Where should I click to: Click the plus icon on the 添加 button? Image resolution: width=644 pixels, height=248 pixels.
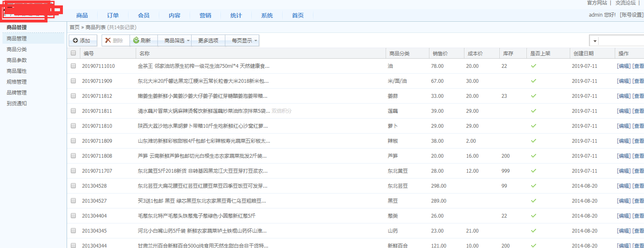click(x=75, y=40)
